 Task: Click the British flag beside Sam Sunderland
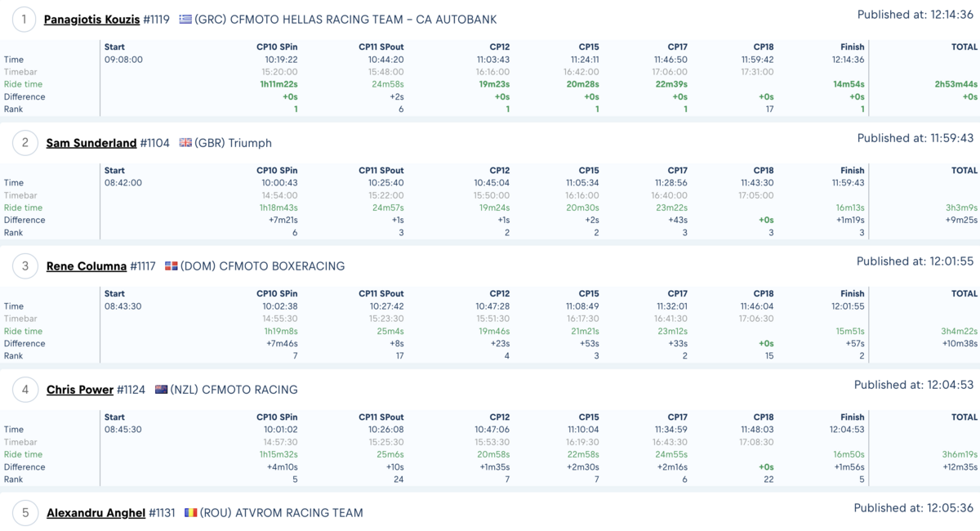185,142
